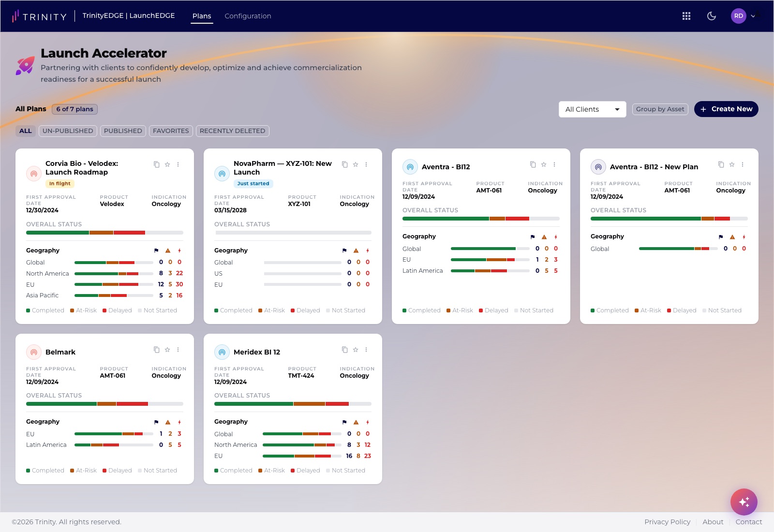
Task: Duplicate Aventra - BI12 - New Plan
Action: click(x=721, y=164)
